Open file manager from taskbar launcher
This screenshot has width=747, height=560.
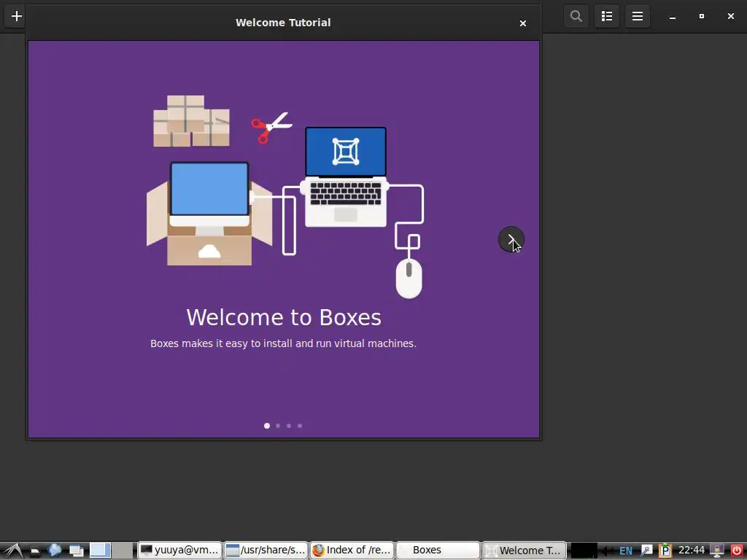pyautogui.click(x=35, y=551)
